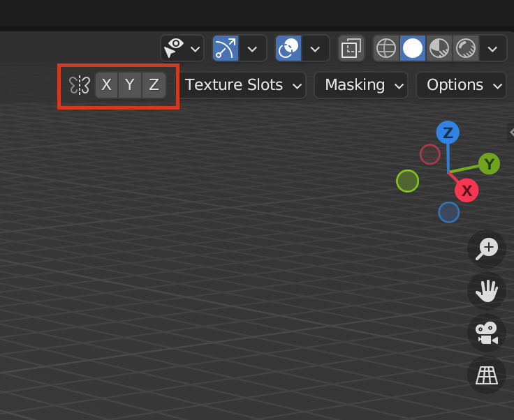Click the hand pan view button

[486, 291]
